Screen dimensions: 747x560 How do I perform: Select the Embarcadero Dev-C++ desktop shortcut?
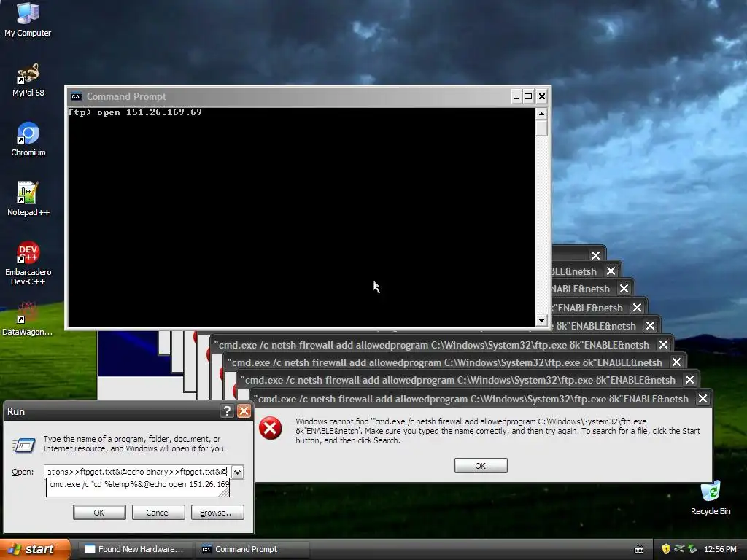click(28, 263)
